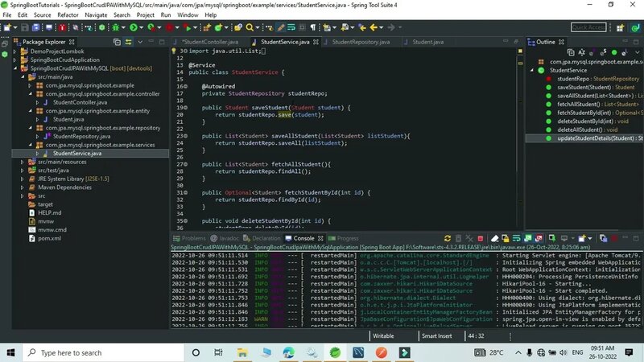Minimize the editor area icon

click(x=506, y=42)
